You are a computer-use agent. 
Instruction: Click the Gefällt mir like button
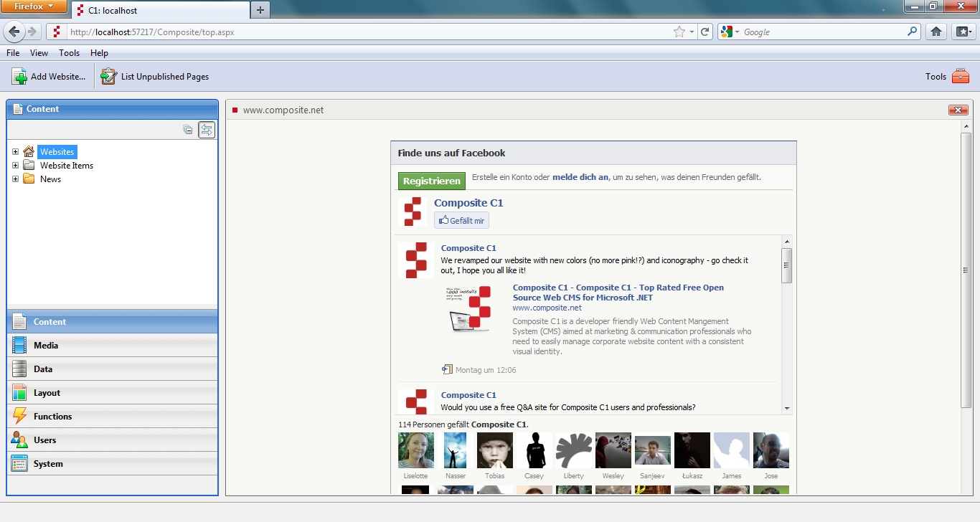pyautogui.click(x=461, y=221)
